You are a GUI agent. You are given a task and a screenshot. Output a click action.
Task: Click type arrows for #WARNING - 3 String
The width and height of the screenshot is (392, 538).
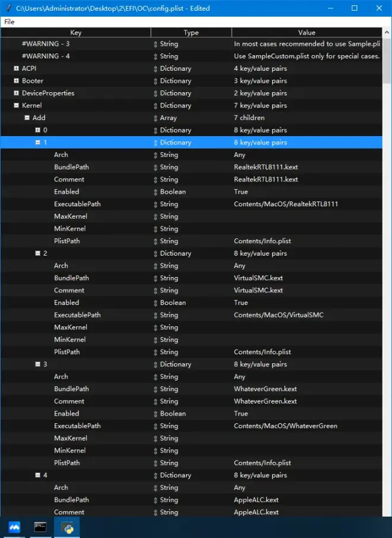[x=156, y=44]
